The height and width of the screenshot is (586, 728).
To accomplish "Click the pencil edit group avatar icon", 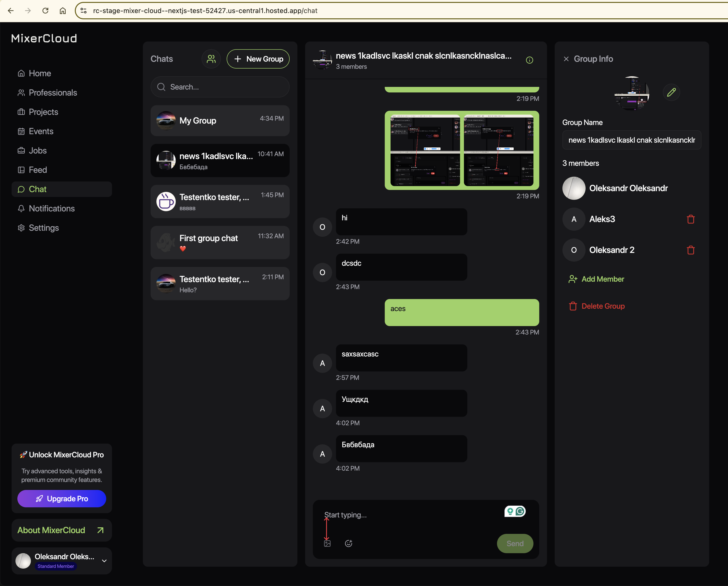I will pyautogui.click(x=671, y=92).
